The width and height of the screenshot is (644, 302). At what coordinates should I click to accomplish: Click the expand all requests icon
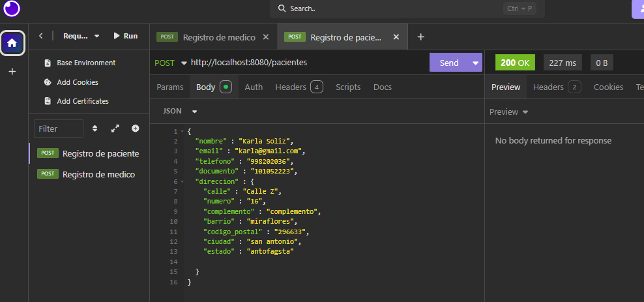pos(115,128)
